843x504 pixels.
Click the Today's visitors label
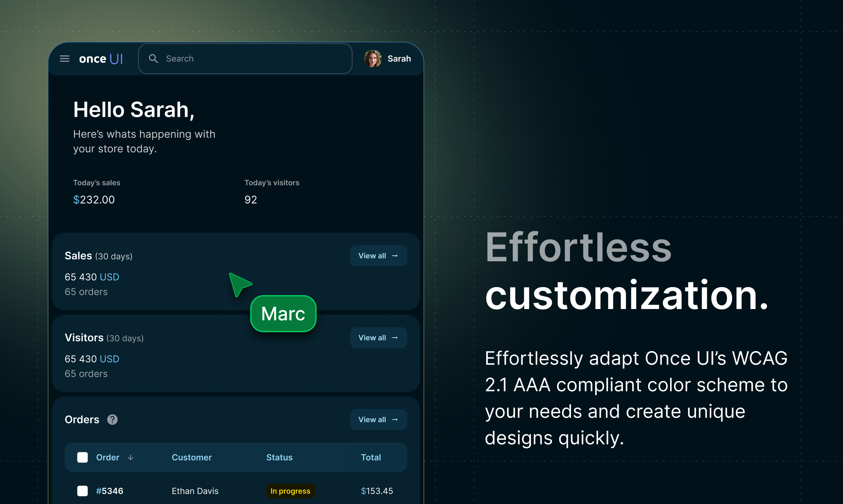click(272, 183)
